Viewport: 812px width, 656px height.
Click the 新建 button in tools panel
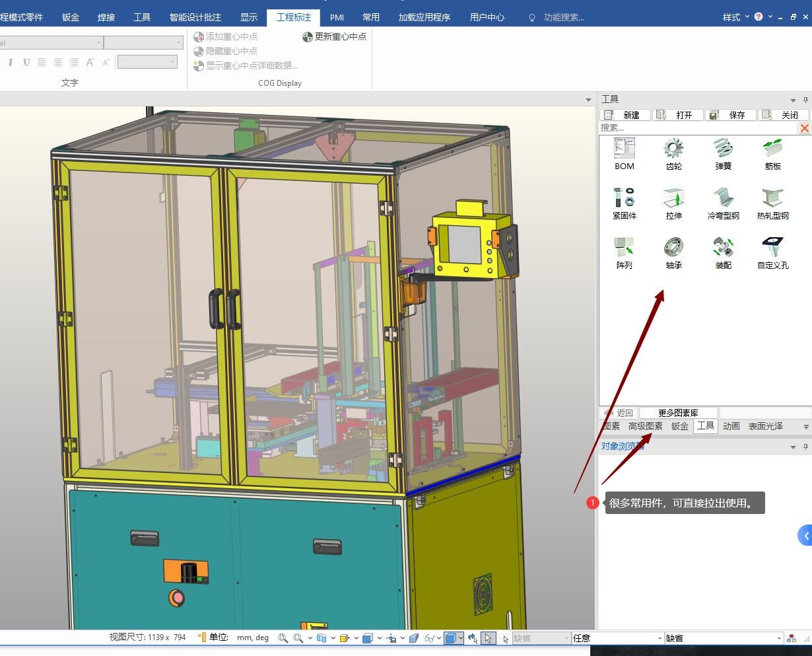point(625,115)
